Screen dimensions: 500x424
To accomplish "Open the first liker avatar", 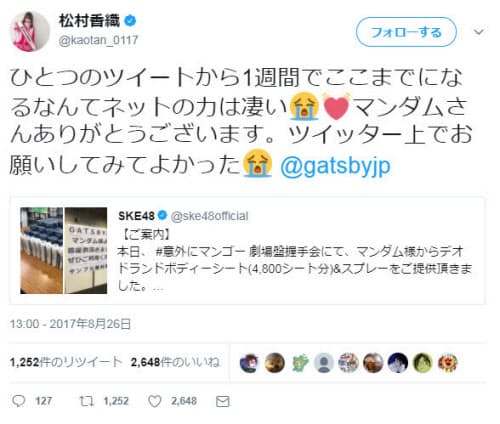I will click(250, 363).
